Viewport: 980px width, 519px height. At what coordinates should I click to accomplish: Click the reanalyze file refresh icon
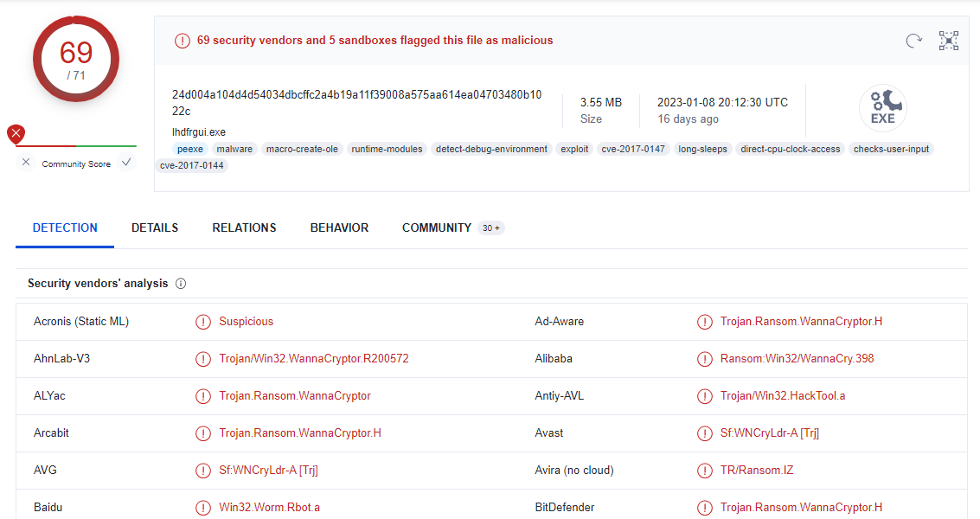click(913, 41)
